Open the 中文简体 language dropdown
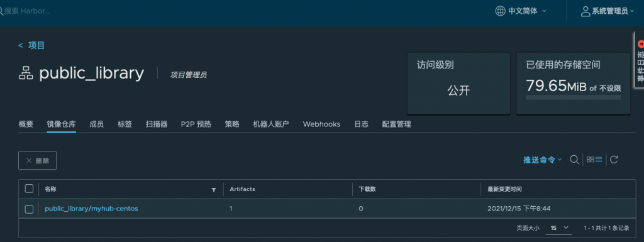This screenshot has height=242, width=644. (521, 11)
